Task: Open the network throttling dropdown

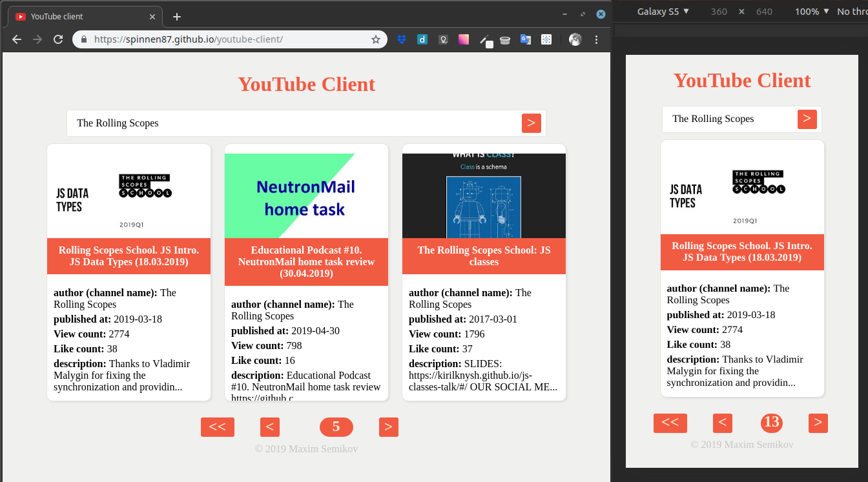Action: [851, 11]
